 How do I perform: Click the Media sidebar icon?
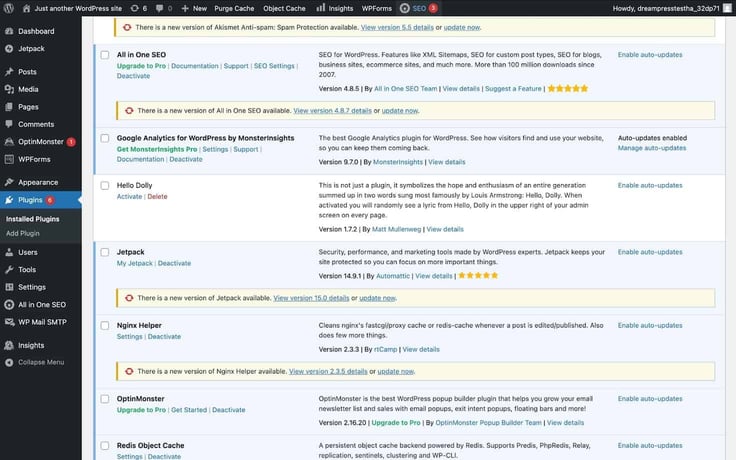click(x=9, y=89)
